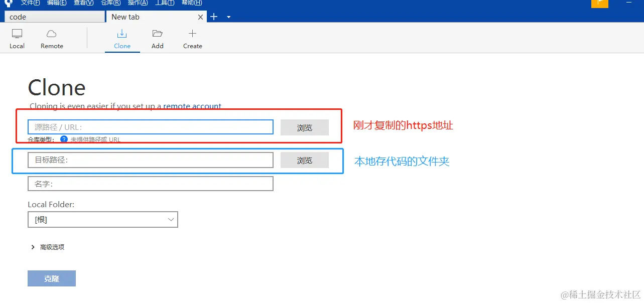The height and width of the screenshot is (303, 644).
Task: Open the Add repository option
Action: 158,39
